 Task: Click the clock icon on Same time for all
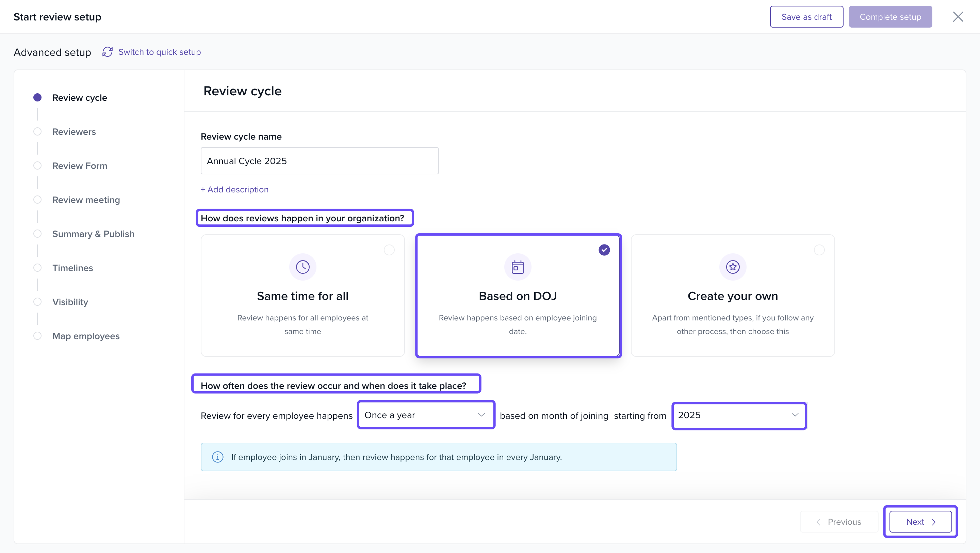coord(303,266)
